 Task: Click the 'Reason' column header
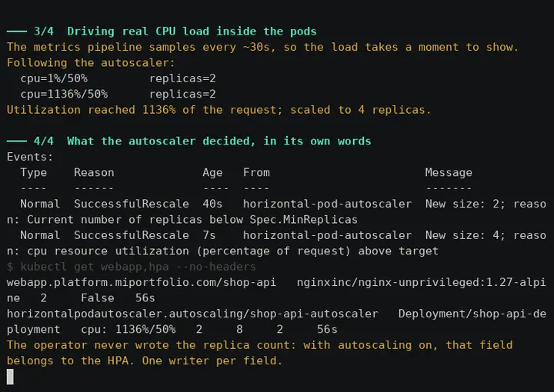[x=94, y=172]
